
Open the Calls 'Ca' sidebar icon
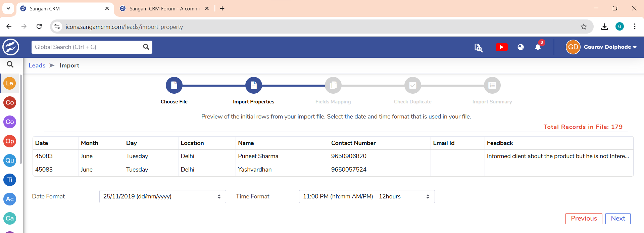click(x=10, y=219)
